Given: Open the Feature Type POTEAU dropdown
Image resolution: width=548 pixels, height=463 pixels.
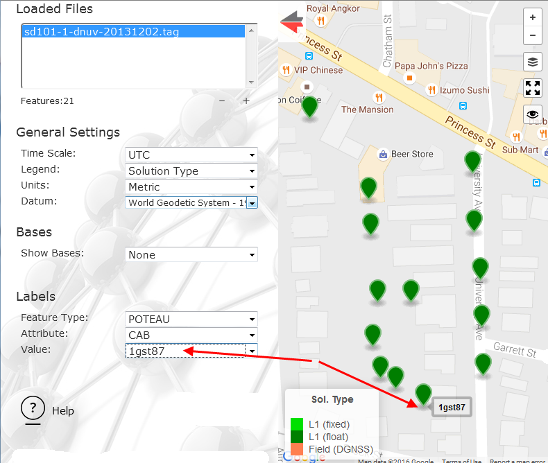Looking at the screenshot, I should [191, 319].
